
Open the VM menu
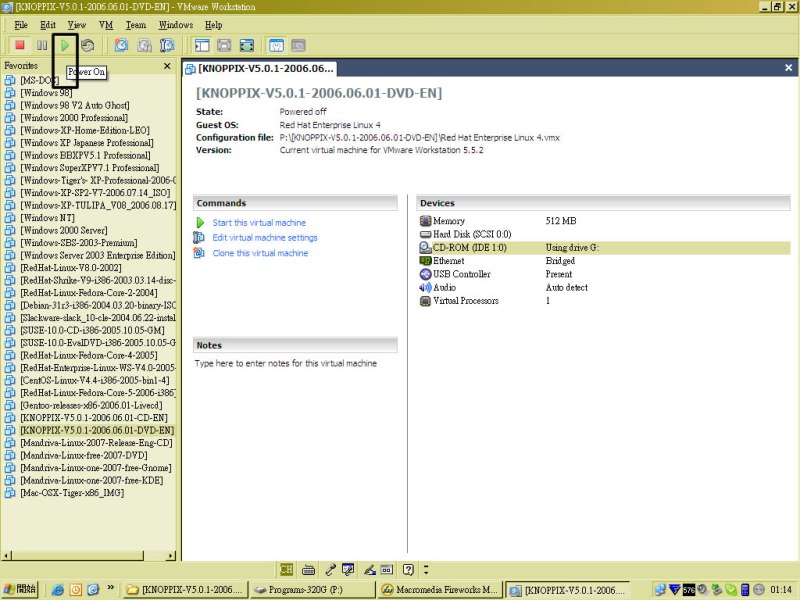(106, 24)
